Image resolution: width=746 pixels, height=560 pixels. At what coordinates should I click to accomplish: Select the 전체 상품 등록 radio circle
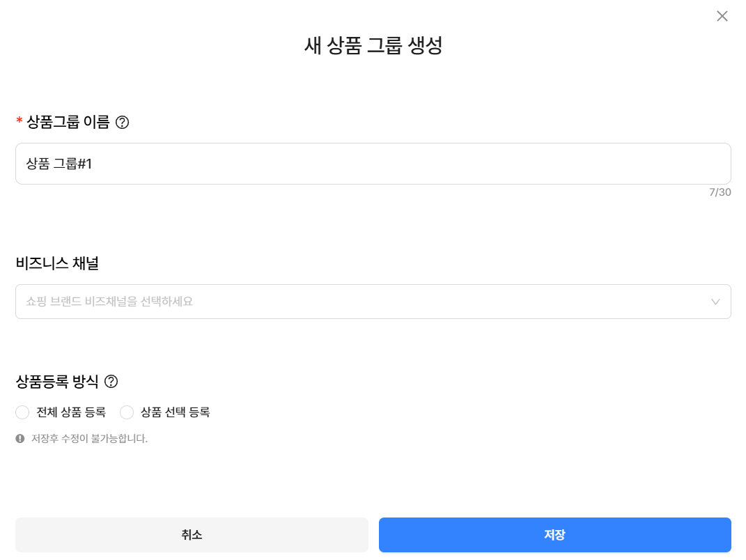click(x=22, y=412)
